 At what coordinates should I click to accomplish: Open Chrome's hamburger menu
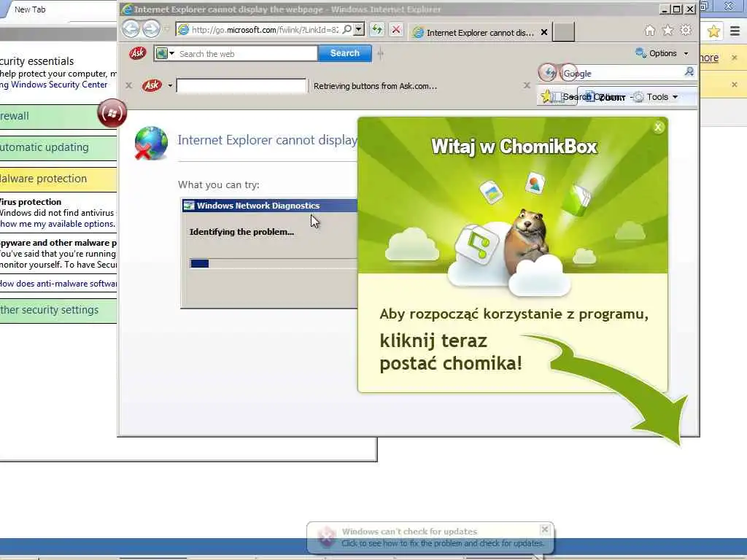tap(735, 31)
